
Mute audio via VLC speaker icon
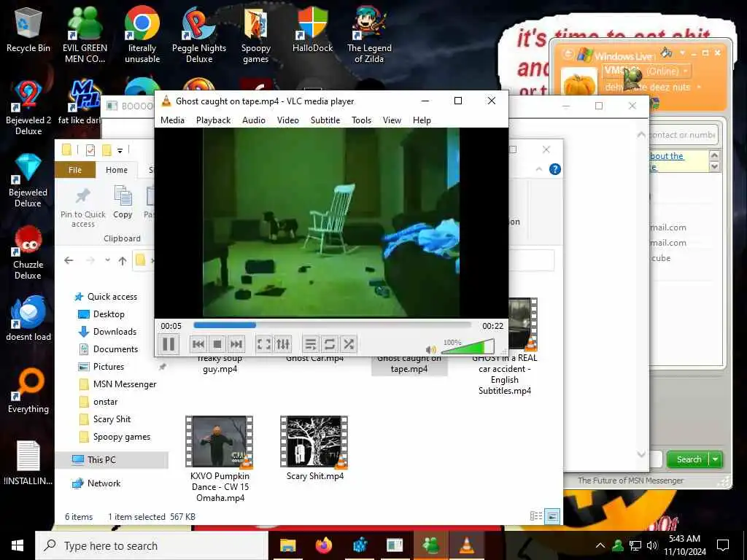point(430,349)
